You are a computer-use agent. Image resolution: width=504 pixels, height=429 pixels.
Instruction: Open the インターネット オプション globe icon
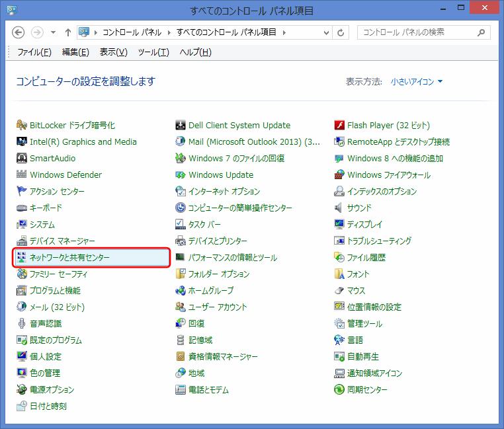[181, 191]
